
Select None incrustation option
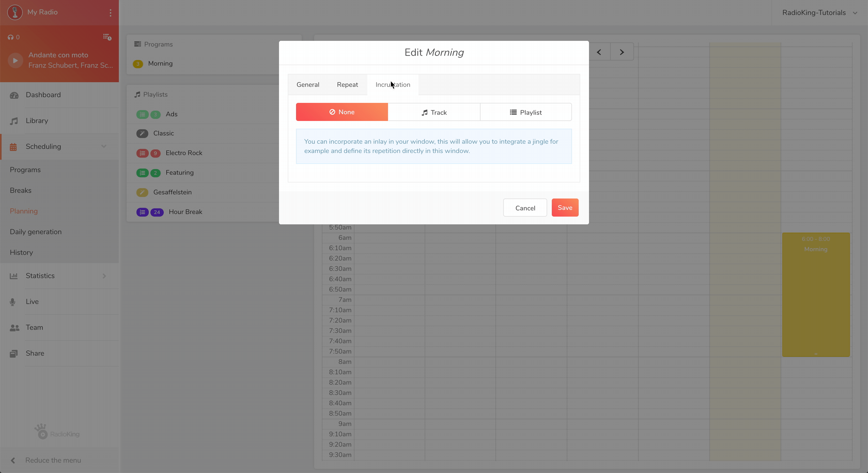coord(342,112)
